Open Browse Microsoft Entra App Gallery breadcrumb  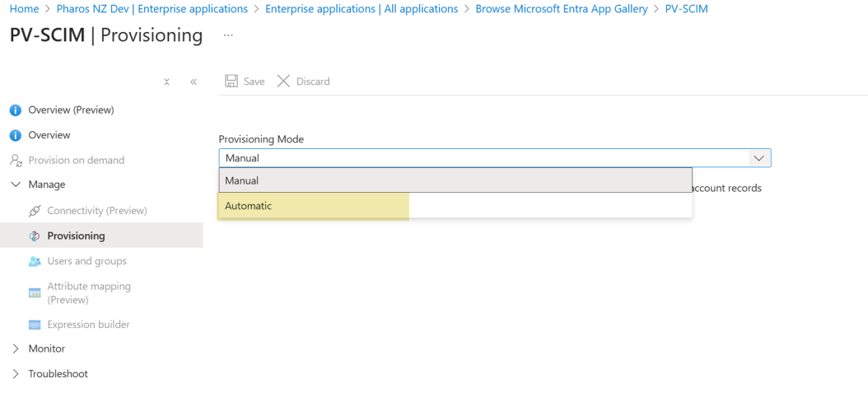566,9
